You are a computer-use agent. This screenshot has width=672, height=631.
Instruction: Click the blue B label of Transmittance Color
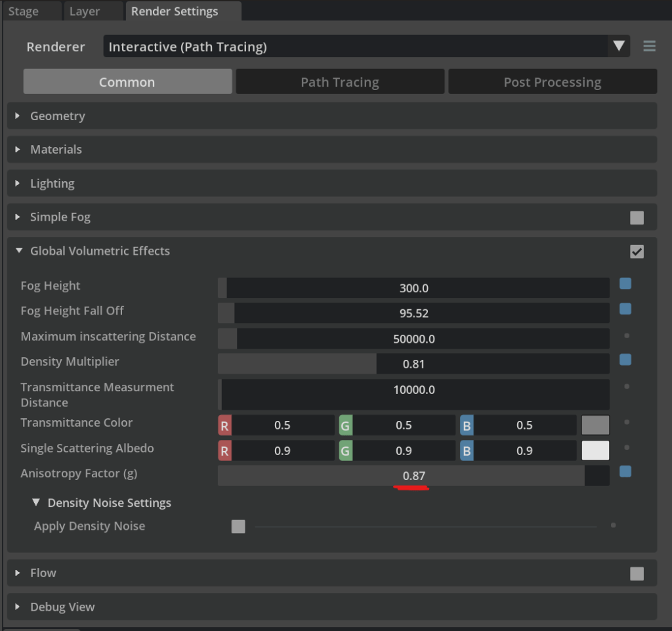pos(467,425)
